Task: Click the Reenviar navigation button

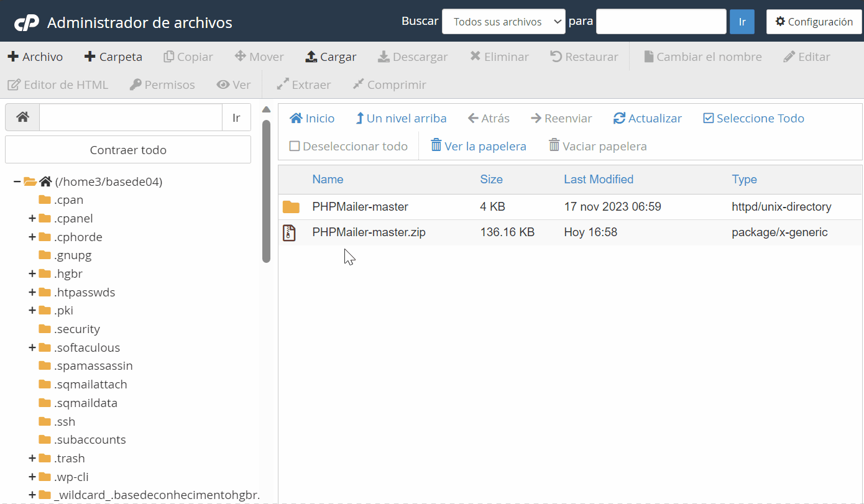Action: coord(561,118)
